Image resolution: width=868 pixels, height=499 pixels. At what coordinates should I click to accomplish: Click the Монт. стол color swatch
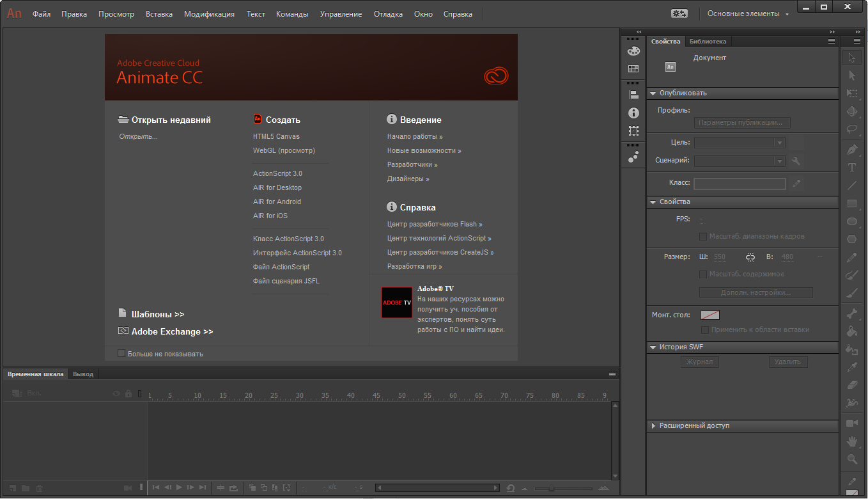coord(710,315)
